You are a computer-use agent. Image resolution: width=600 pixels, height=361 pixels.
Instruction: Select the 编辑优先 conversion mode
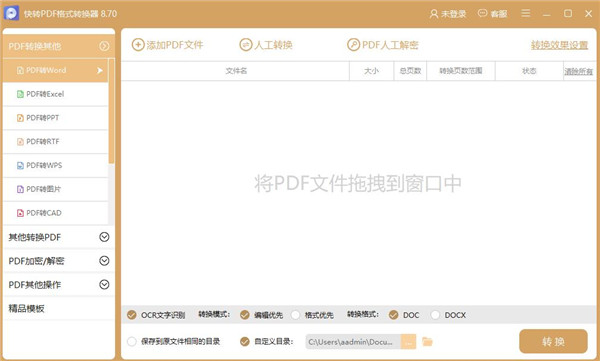tap(245, 315)
